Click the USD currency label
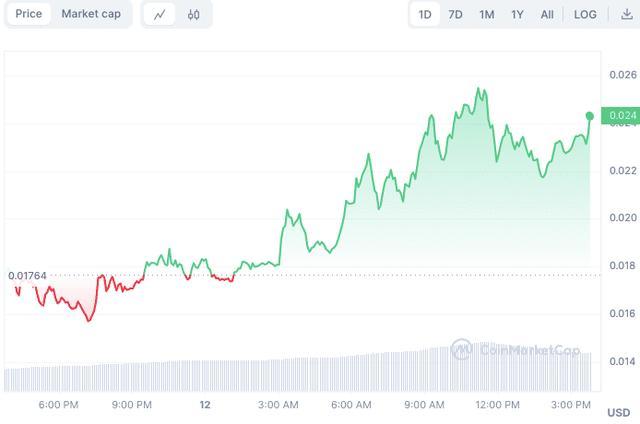The width and height of the screenshot is (640, 424). point(618,412)
